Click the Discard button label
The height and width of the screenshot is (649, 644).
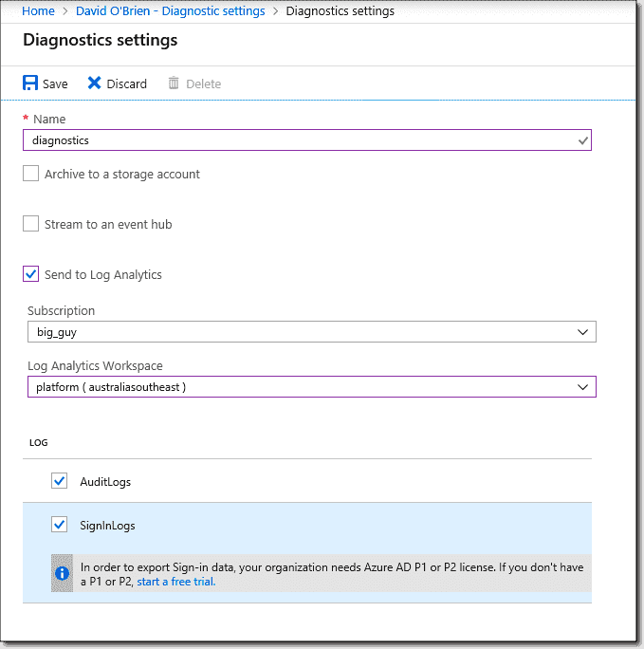126,84
